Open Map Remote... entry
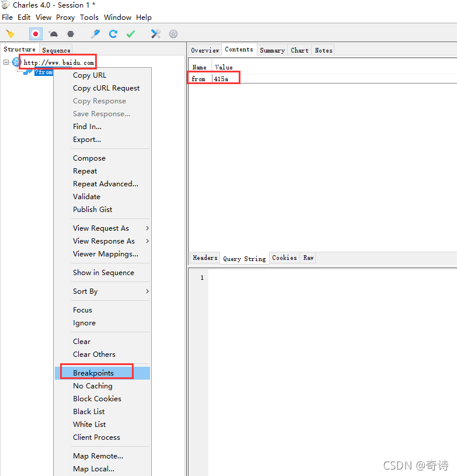Image resolution: width=457 pixels, height=476 pixels. (102, 456)
